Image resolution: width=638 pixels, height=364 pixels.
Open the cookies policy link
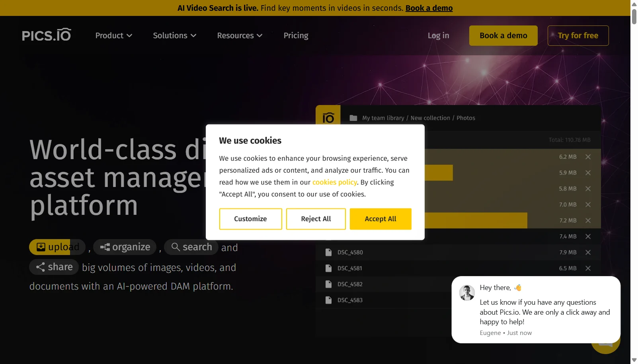coord(334,182)
